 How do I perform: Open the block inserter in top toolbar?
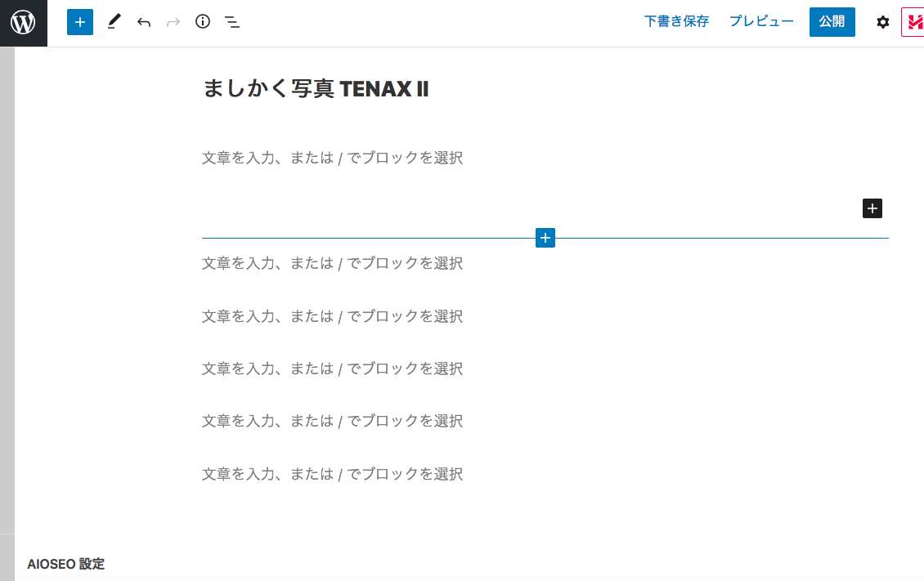pos(80,22)
